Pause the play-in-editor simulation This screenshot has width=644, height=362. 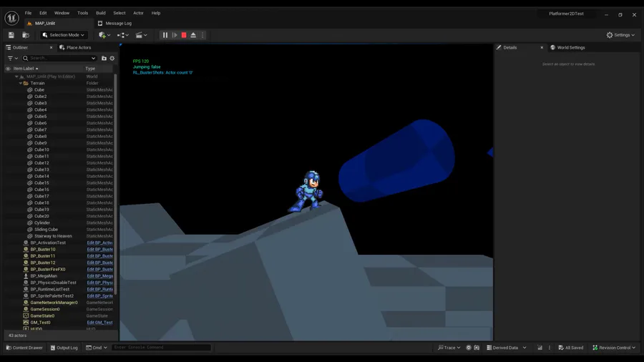[x=165, y=35]
